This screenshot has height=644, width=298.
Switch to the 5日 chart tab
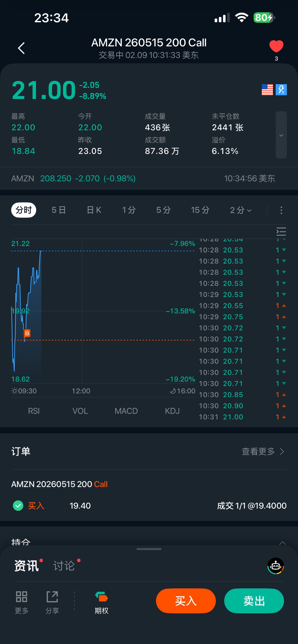click(x=59, y=210)
